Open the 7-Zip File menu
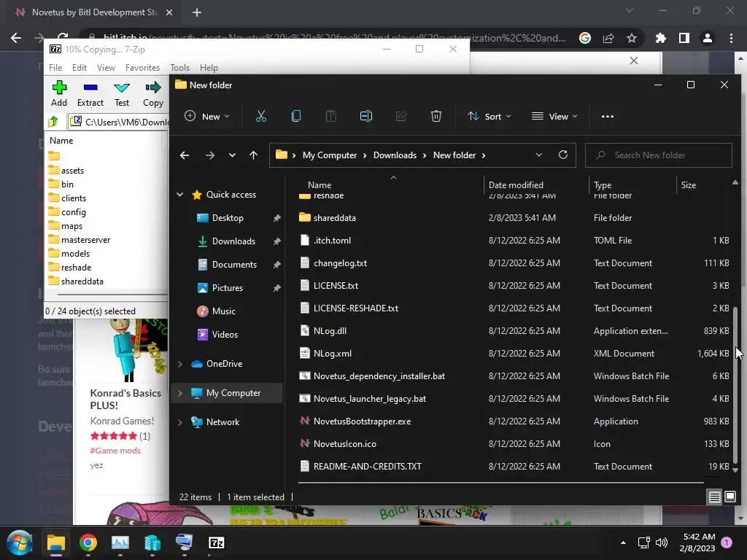 click(x=55, y=68)
